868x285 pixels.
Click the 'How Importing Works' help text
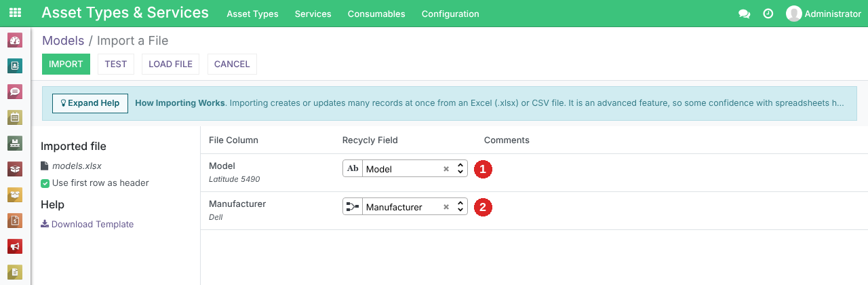[180, 103]
